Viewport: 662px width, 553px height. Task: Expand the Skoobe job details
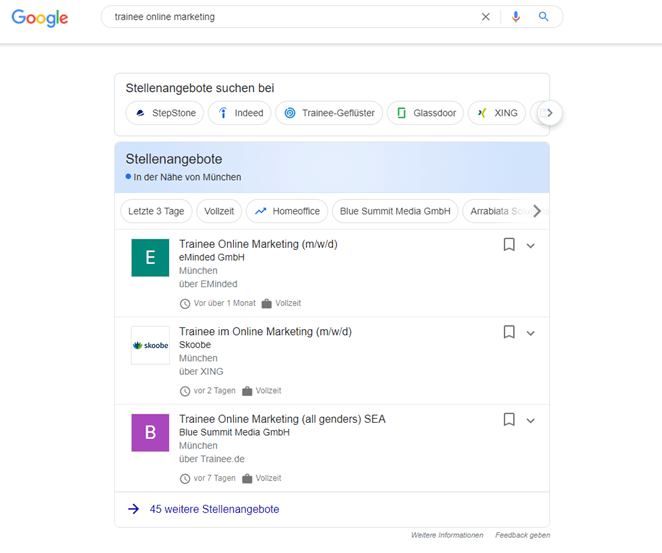tap(531, 333)
